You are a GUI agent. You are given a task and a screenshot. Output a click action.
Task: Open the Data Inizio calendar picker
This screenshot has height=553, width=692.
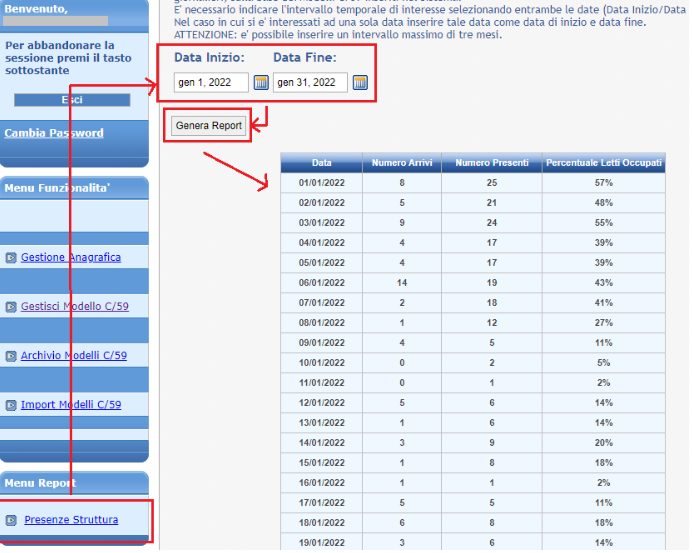point(261,83)
